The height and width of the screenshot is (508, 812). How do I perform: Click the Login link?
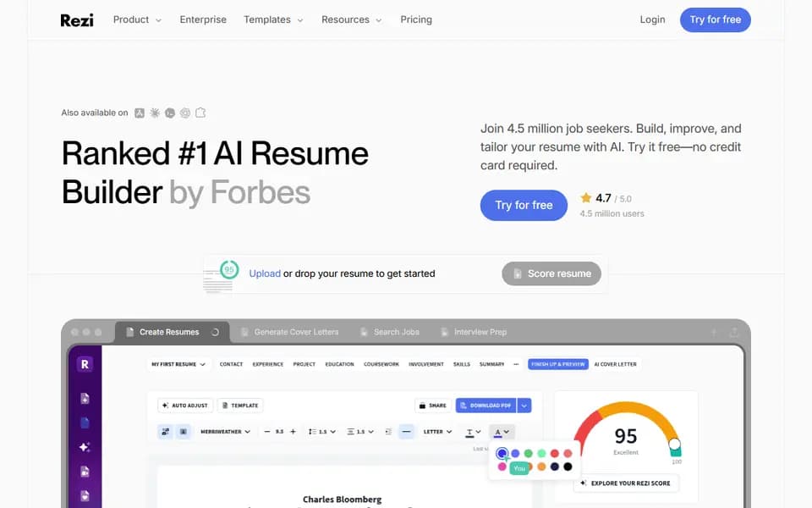[x=652, y=19]
